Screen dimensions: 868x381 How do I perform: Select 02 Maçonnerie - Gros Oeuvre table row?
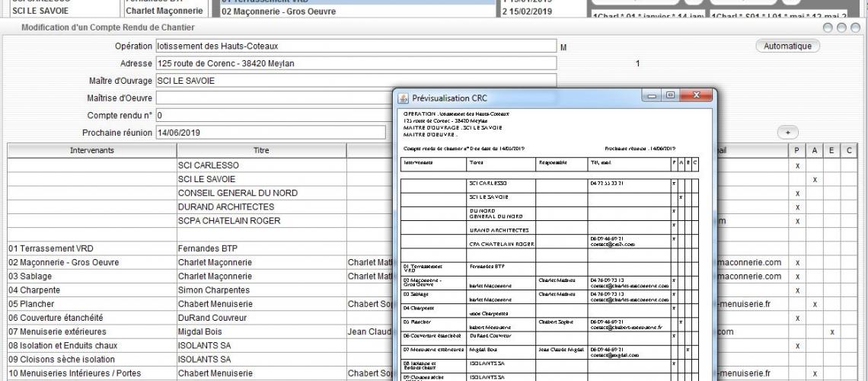92,262
